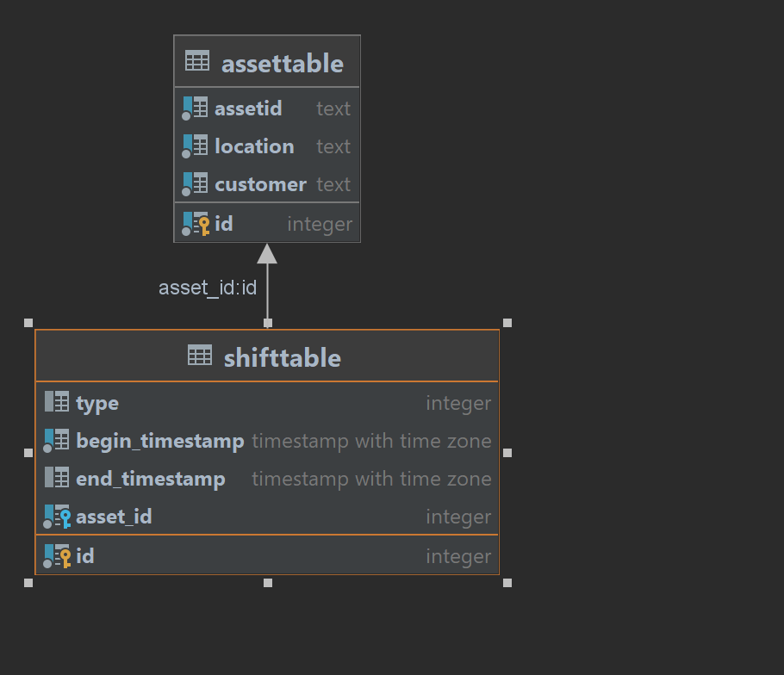784x675 pixels.
Task: Select the customer row in assettable
Action: [x=260, y=184]
